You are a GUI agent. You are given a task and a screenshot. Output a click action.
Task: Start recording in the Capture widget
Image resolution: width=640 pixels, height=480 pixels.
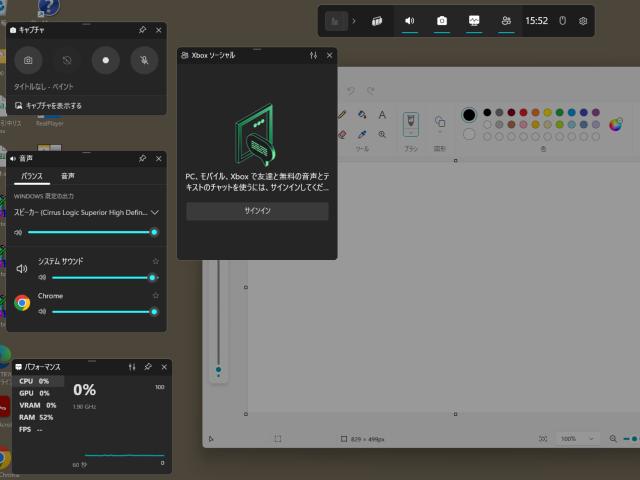(106, 60)
